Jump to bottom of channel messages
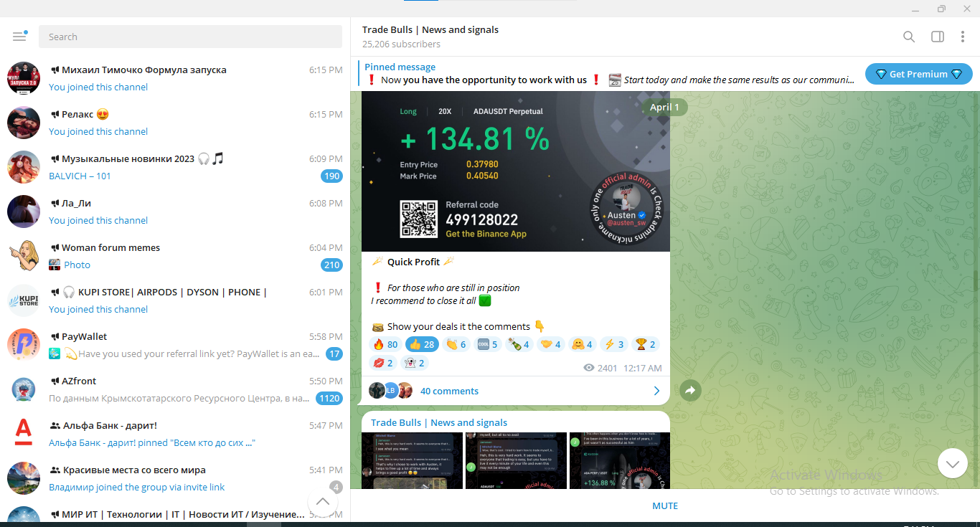Image resolution: width=980 pixels, height=527 pixels. (x=952, y=463)
